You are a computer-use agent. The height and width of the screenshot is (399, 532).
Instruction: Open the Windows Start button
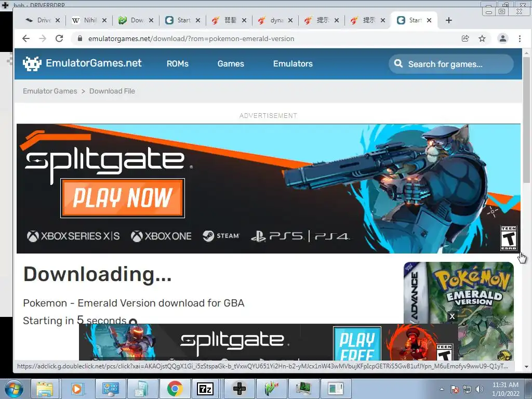[x=14, y=389]
